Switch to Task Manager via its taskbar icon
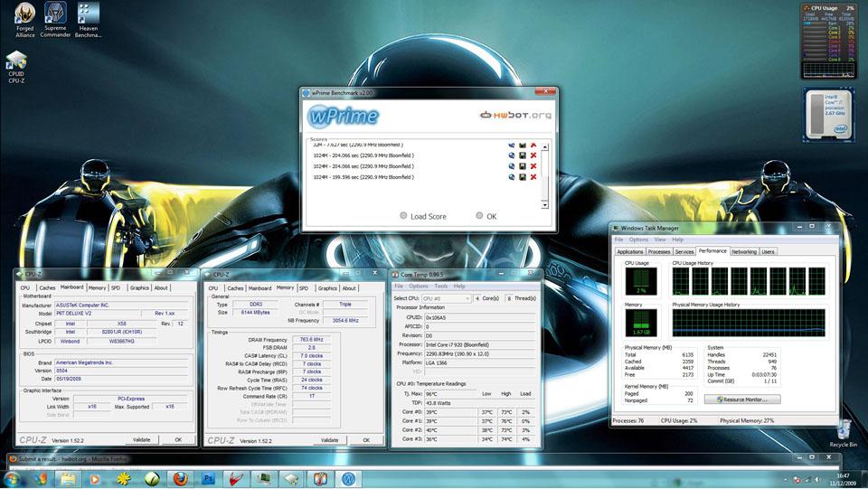This screenshot has height=489, width=868. 264,478
